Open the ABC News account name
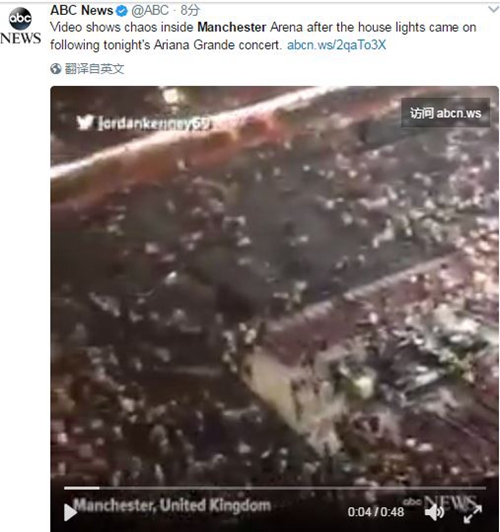500x532 pixels. click(x=82, y=10)
